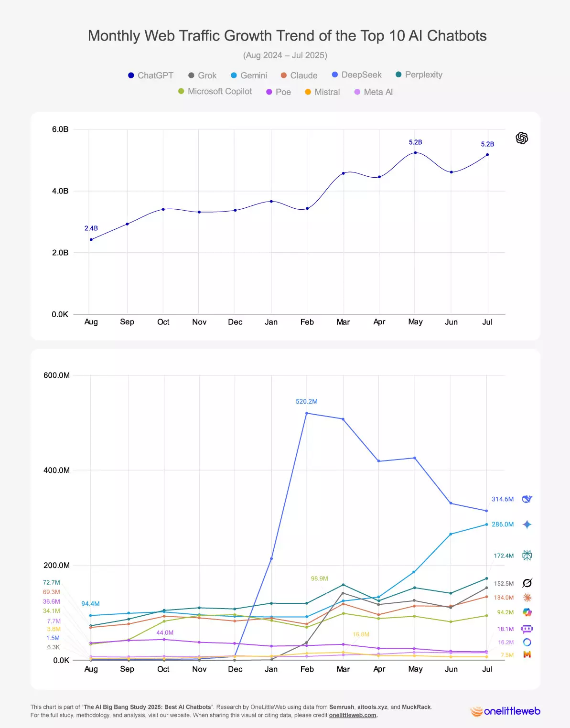The height and width of the screenshot is (728, 570).
Task: Select the ChatGPT legend color dot
Action: pos(131,75)
